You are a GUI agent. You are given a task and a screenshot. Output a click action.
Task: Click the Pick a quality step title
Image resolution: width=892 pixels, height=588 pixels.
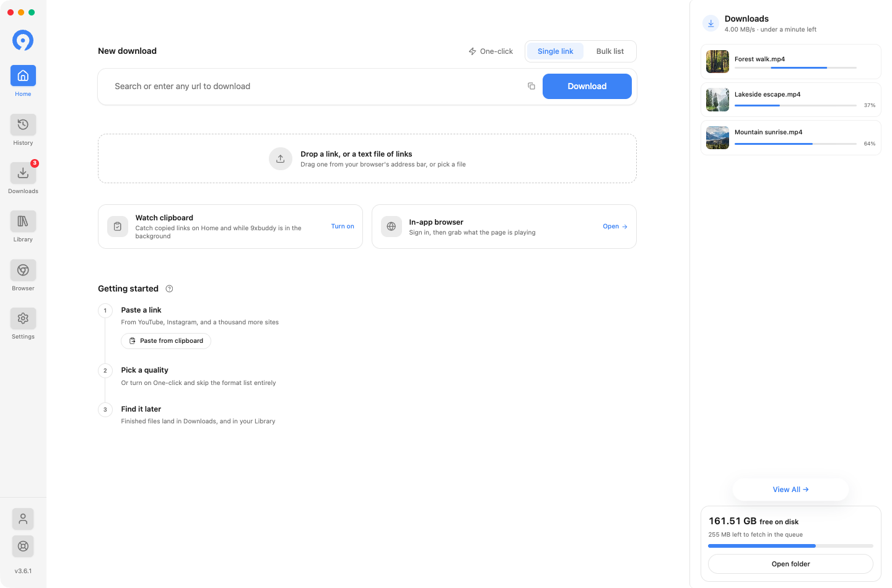[x=145, y=370]
